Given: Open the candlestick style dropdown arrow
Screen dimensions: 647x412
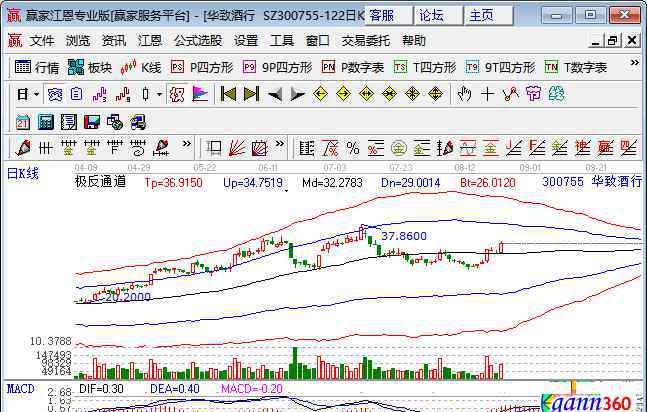Looking at the screenshot, I should point(160,95).
